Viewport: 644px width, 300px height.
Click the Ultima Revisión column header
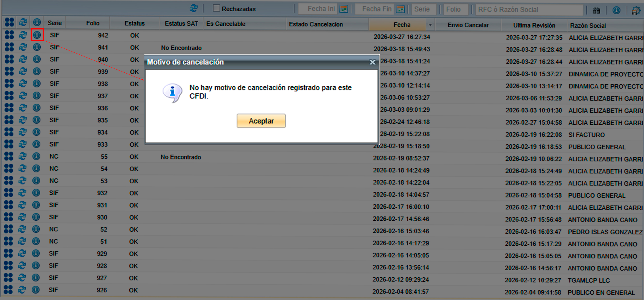pos(534,26)
